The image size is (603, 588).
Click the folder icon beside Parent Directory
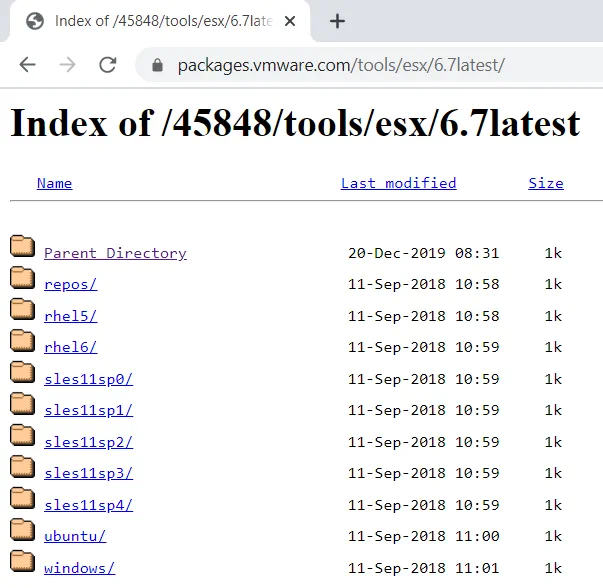pos(23,247)
